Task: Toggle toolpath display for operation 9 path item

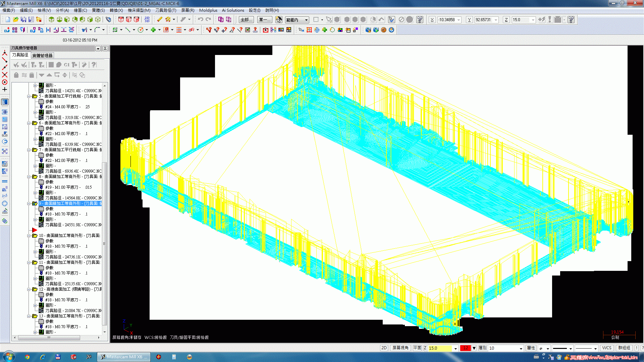Action: [41, 225]
